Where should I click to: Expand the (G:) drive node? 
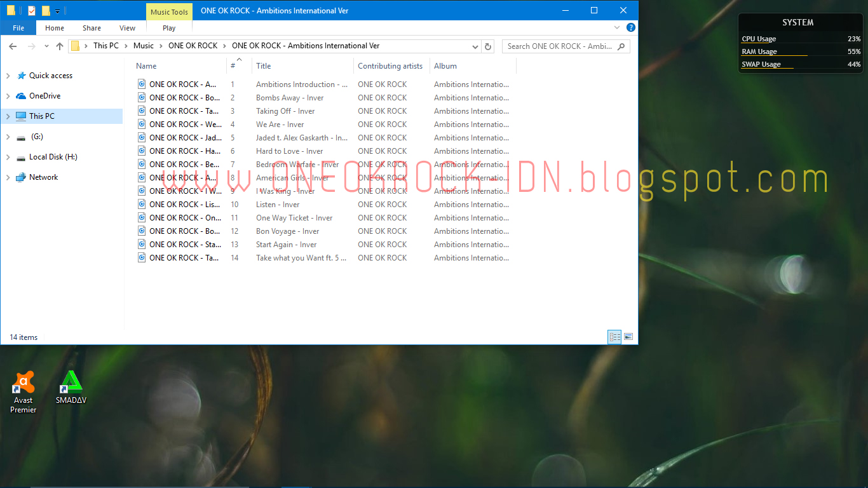tap(8, 137)
